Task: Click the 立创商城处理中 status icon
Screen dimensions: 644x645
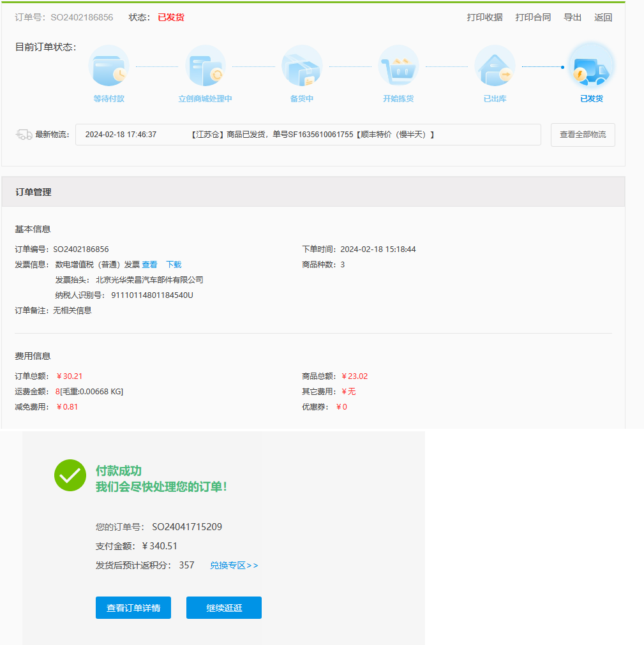Action: pos(206,66)
